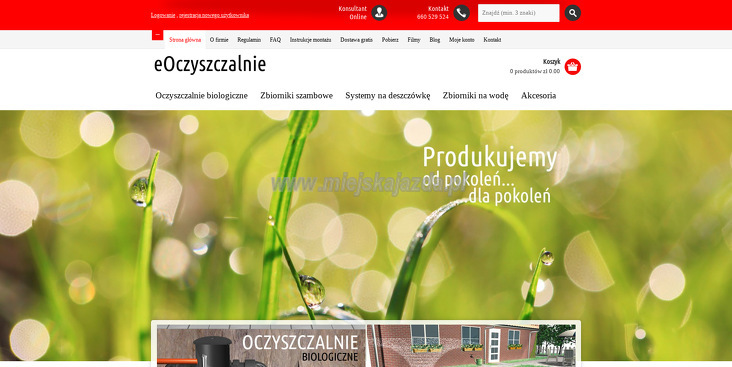Screen dimensions: 732x367
Task: Open the Logowanie link
Action: tap(163, 15)
